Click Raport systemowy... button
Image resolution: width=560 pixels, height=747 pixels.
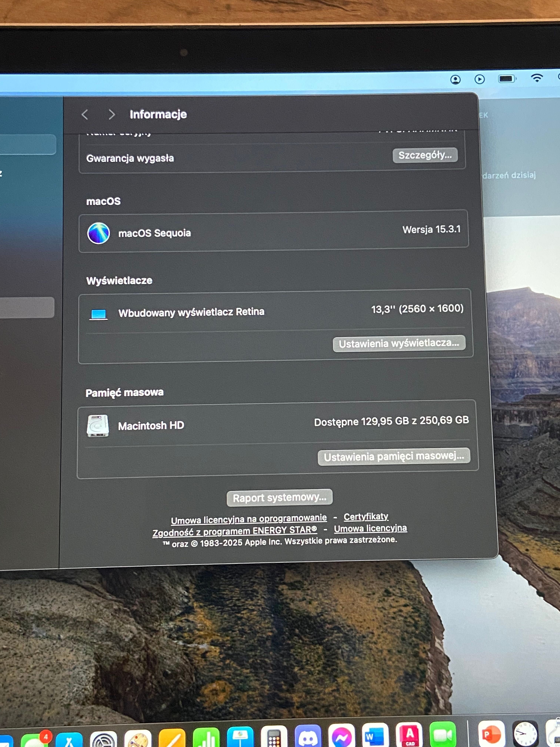tap(279, 498)
